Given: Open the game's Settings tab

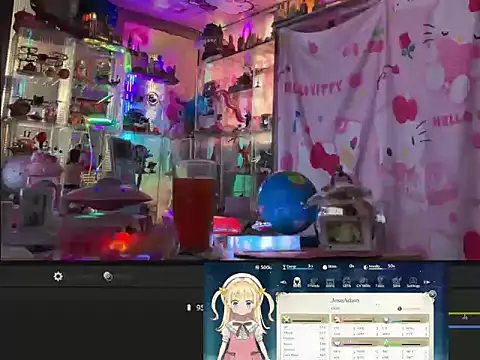Looking at the screenshot, I should (x=413, y=283).
